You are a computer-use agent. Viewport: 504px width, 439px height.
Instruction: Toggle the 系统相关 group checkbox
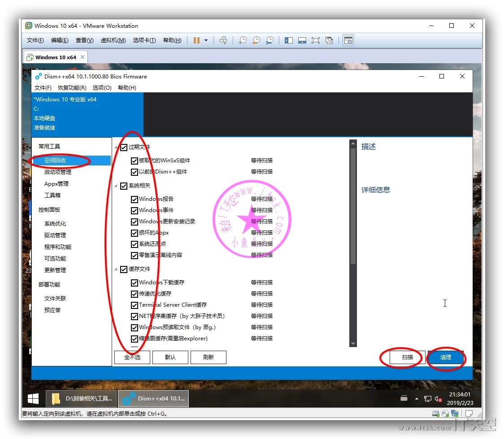tap(124, 186)
